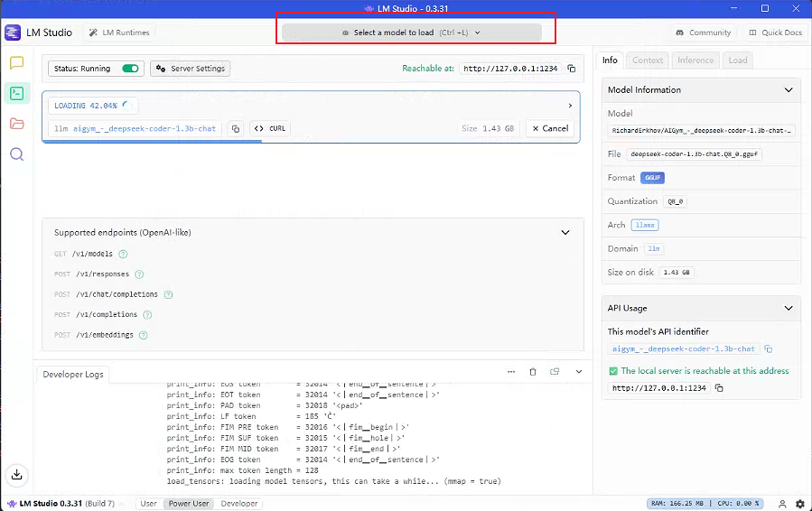
Task: Open LM Runtimes
Action: point(119,33)
